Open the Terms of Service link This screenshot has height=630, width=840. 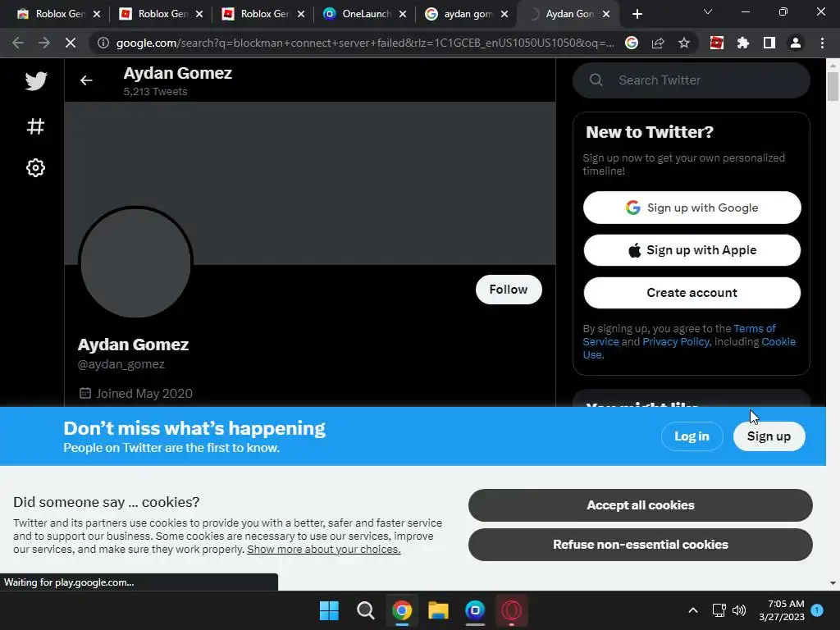coord(755,328)
